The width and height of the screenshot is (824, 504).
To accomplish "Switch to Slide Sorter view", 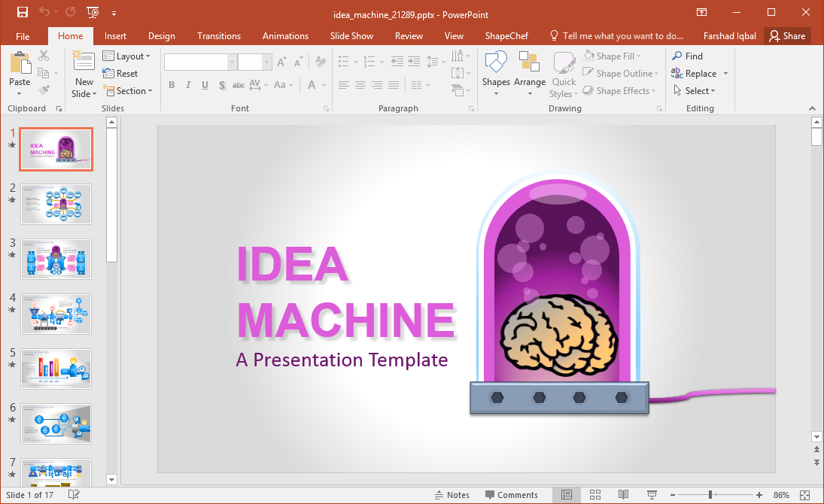I will (594, 495).
